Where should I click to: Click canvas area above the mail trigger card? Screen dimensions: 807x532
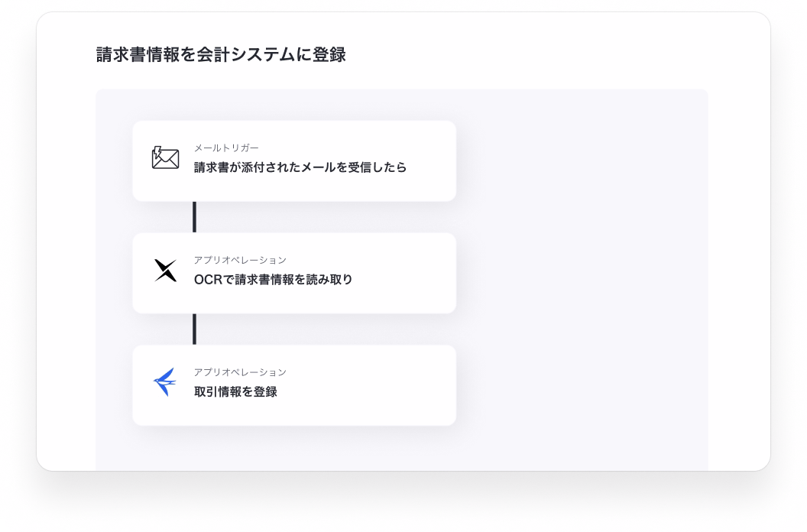pyautogui.click(x=294, y=105)
